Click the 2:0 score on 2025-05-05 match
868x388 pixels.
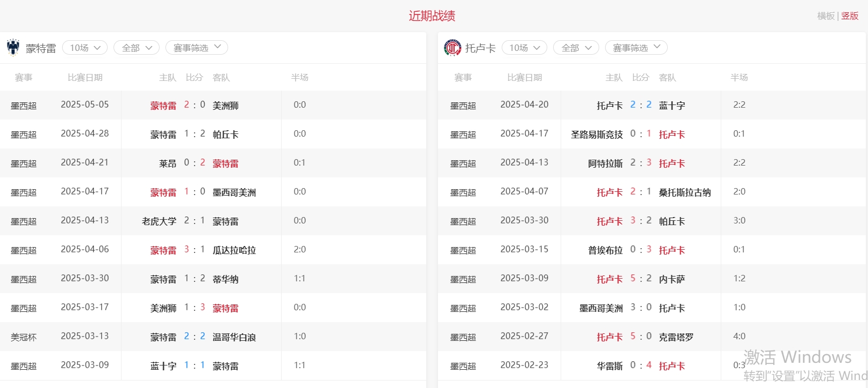pyautogui.click(x=194, y=105)
